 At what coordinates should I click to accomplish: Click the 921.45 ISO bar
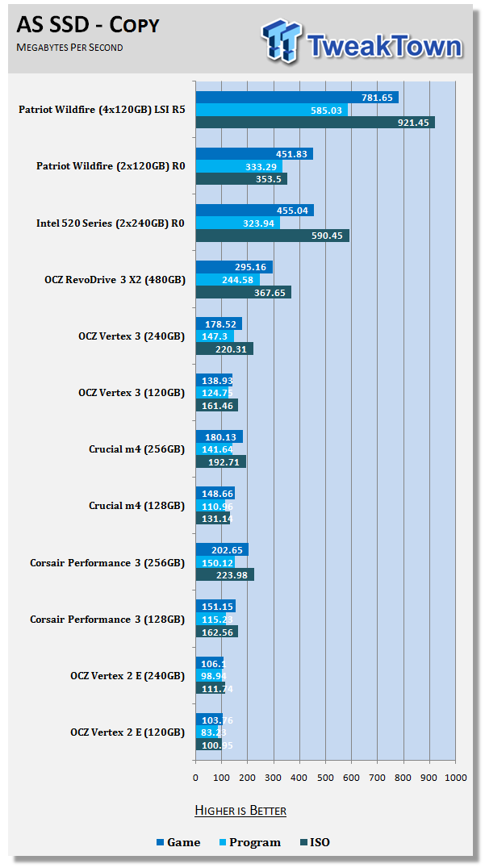[x=315, y=123]
